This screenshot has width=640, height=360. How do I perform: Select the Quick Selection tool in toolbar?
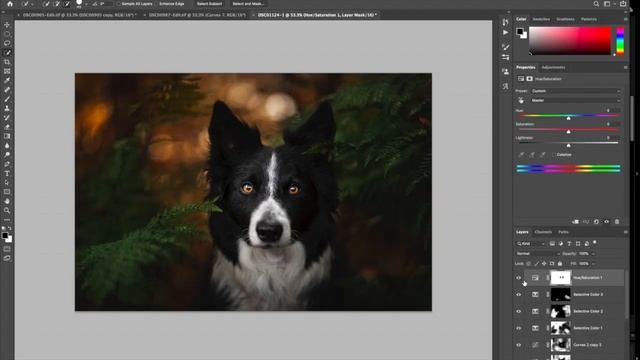tap(7, 53)
